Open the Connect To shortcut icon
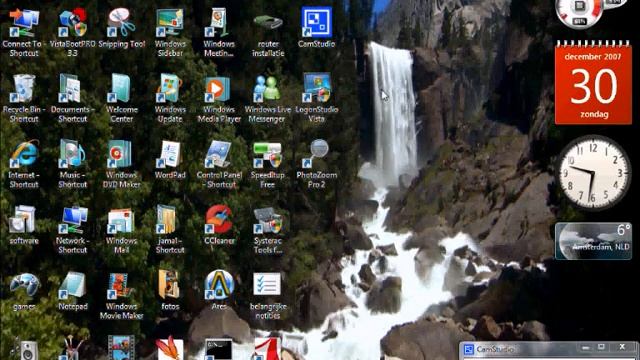 tap(24, 23)
